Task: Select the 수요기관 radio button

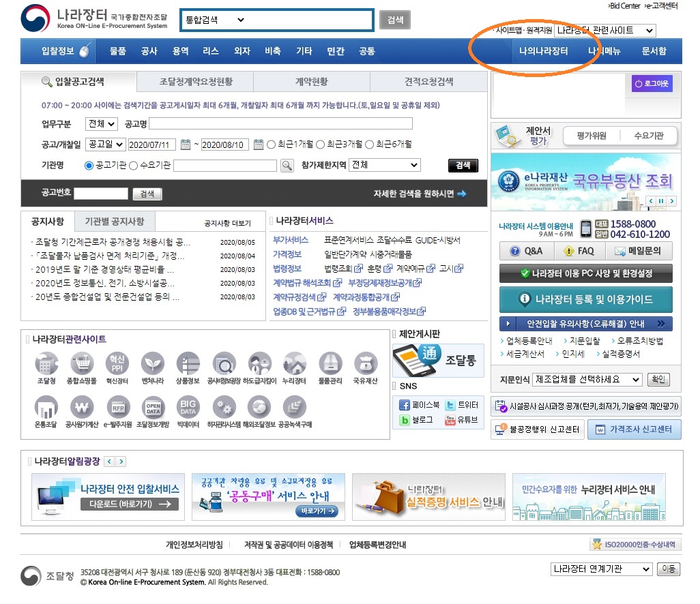Action: 133,166
